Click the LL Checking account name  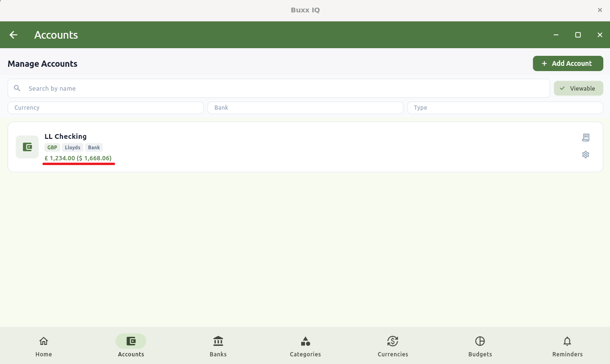click(x=66, y=136)
